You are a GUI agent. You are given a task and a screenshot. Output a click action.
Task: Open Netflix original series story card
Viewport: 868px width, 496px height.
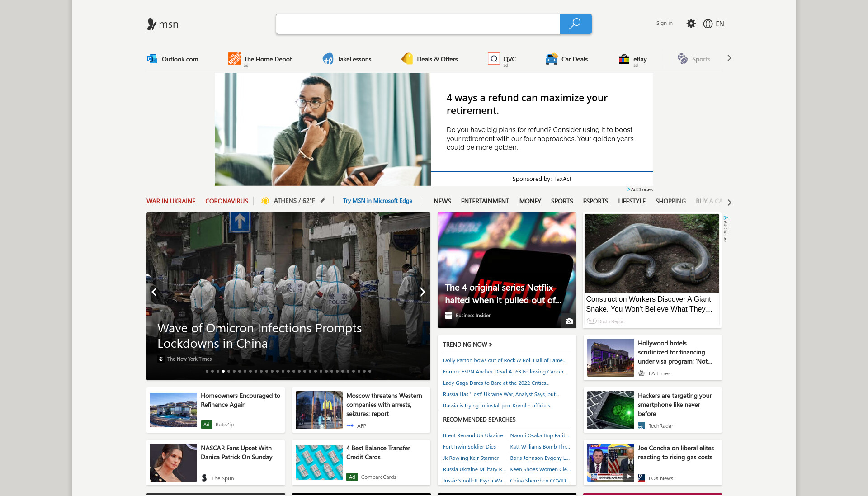pyautogui.click(x=507, y=270)
